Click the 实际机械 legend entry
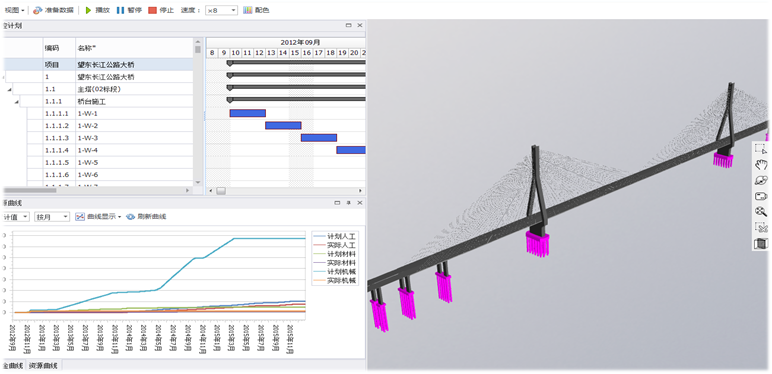772x374 pixels. coord(334,281)
